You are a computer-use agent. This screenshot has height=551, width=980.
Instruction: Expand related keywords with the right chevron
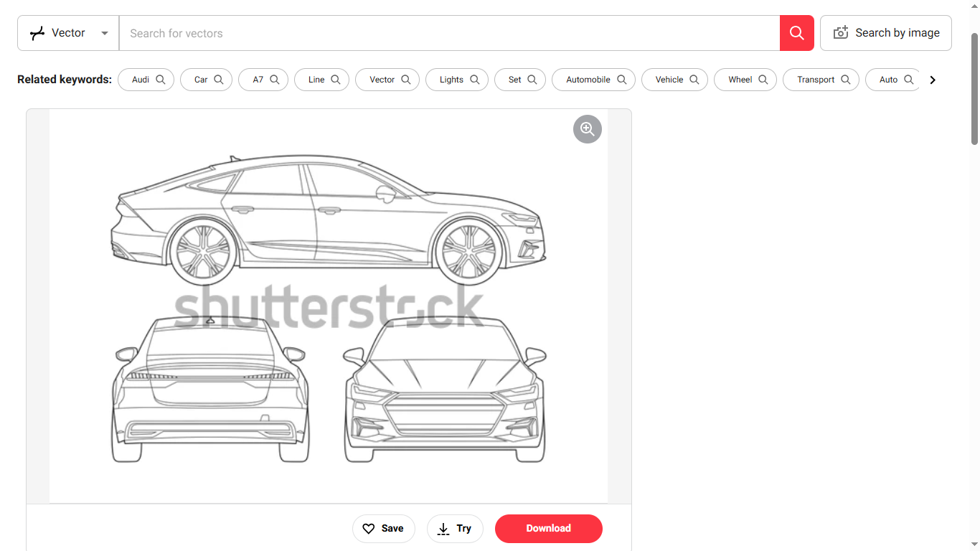(x=933, y=80)
